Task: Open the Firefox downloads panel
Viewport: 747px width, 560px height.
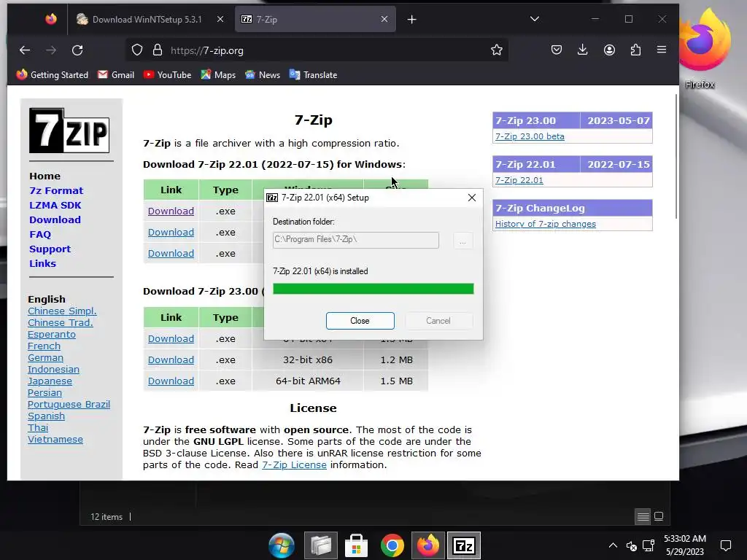Action: (x=582, y=50)
